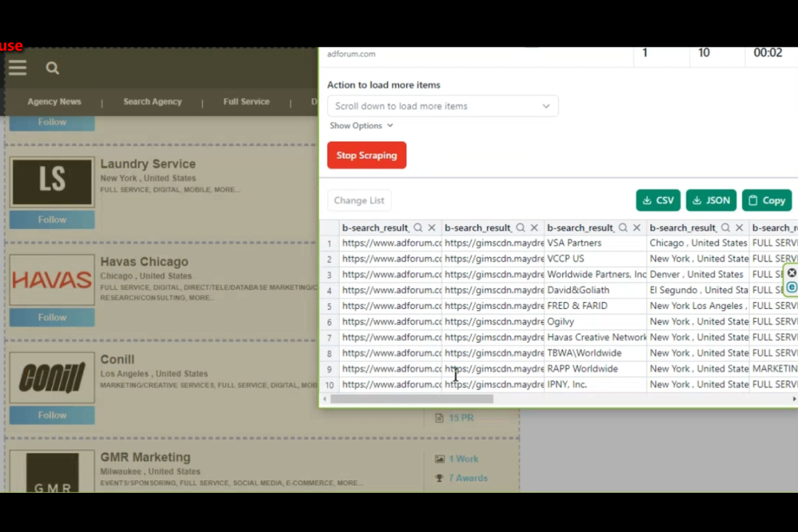Expand Show Options
The width and height of the screenshot is (798, 532).
pyautogui.click(x=361, y=126)
